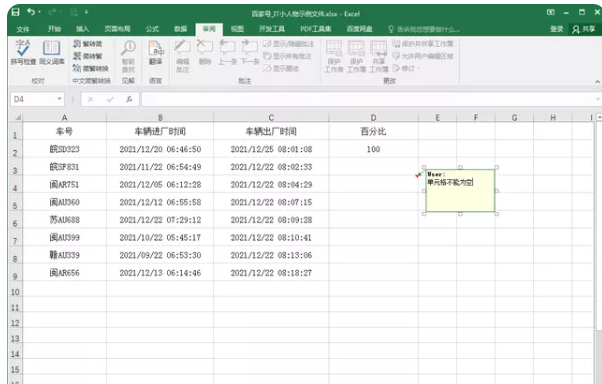Open the Undo history dropdown arrow

(39, 12)
